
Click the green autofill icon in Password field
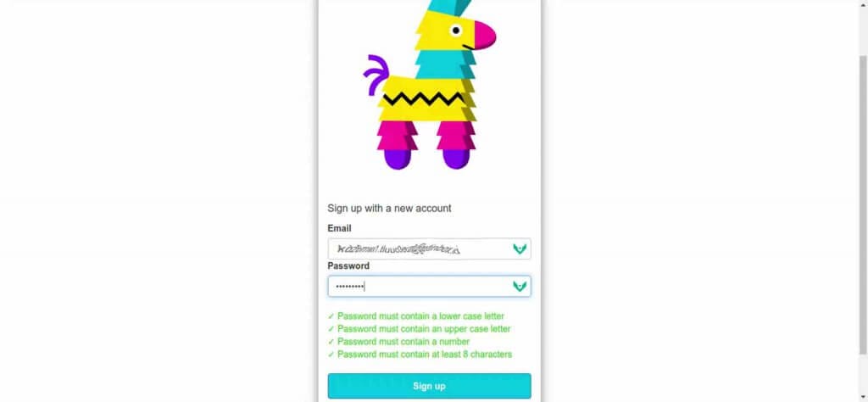(520, 287)
